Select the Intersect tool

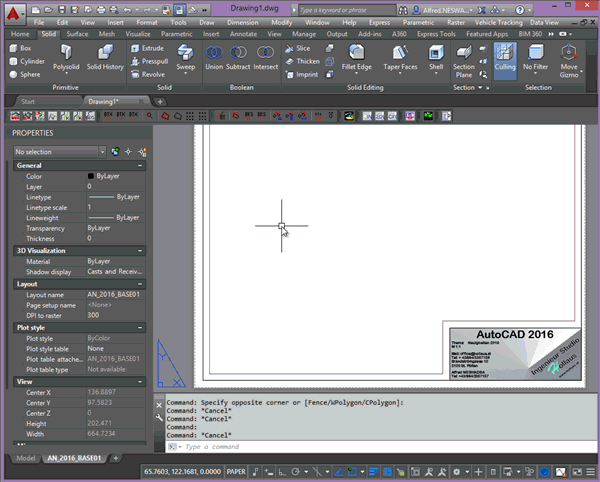click(266, 58)
